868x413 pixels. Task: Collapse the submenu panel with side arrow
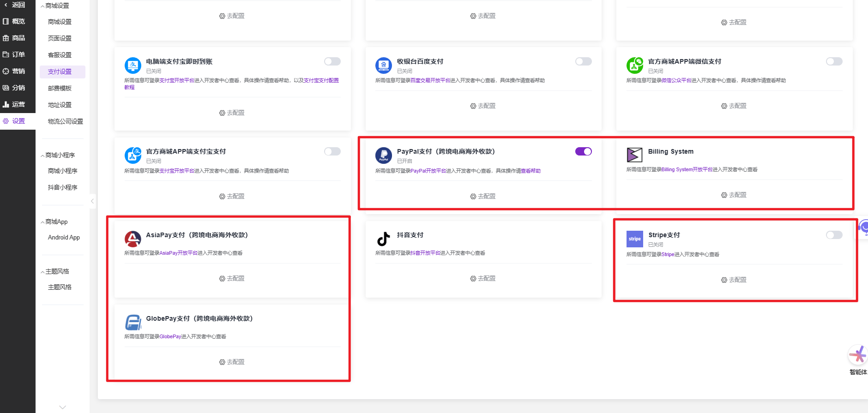point(92,201)
